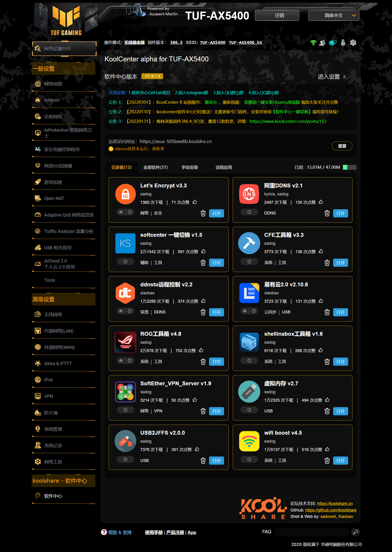Delete the Let's Encrypt plugin via trash icon
This screenshot has height=552, width=392.
click(203, 213)
